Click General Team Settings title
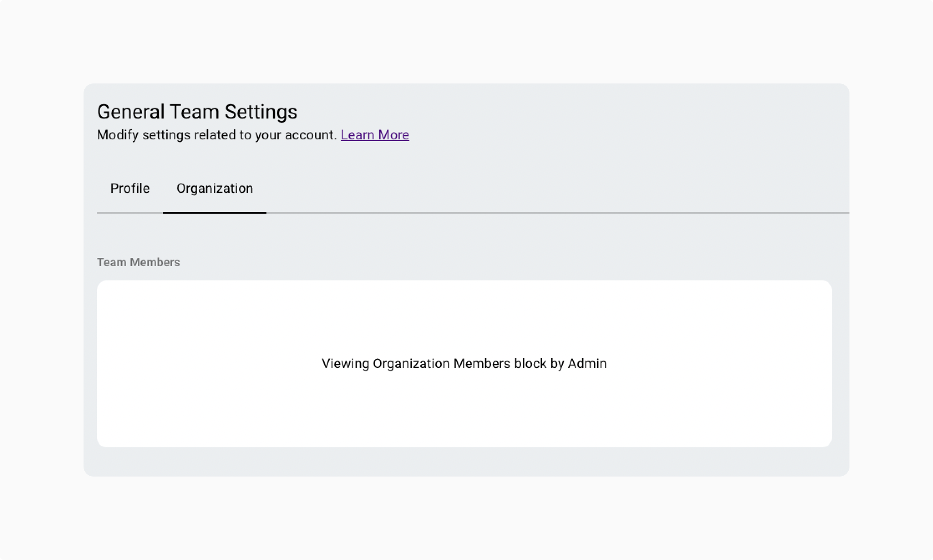933x560 pixels. (197, 112)
